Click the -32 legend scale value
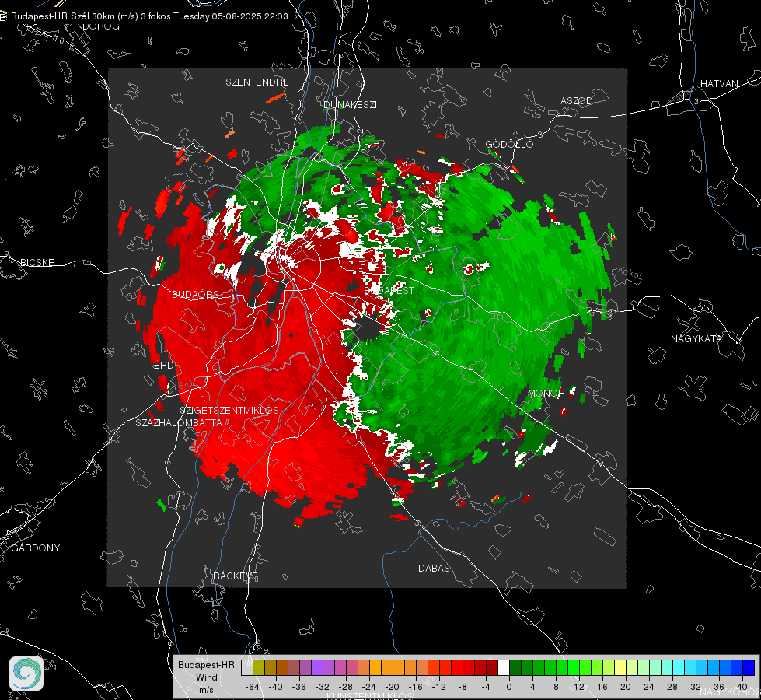Screen dimensions: 761x700 [x=323, y=687]
